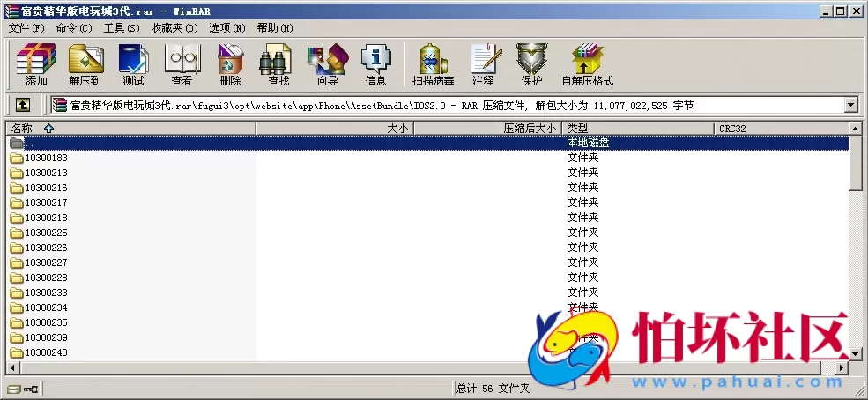Click folder icon of 10300225

(x=17, y=233)
